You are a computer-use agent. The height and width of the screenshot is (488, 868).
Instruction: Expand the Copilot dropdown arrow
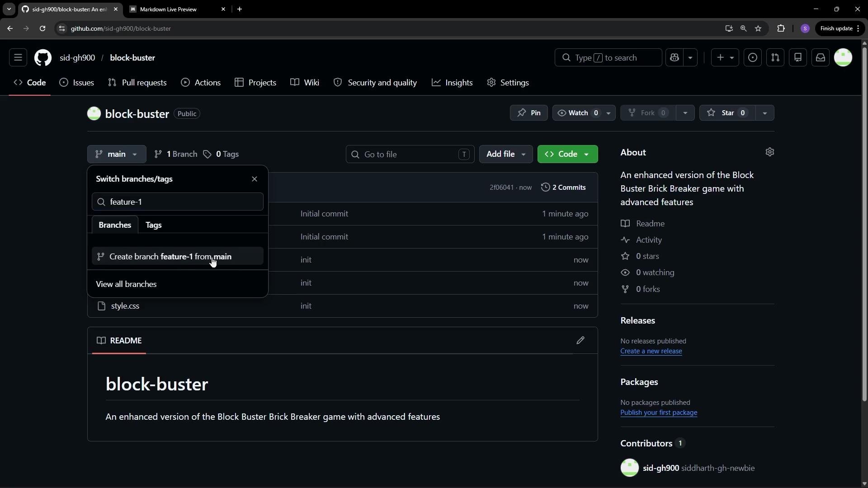coord(690,58)
